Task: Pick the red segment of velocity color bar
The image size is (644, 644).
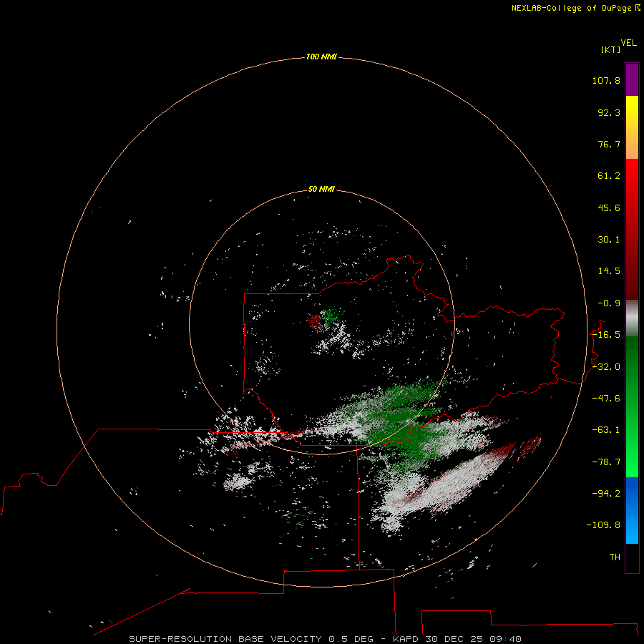Action: click(632, 229)
